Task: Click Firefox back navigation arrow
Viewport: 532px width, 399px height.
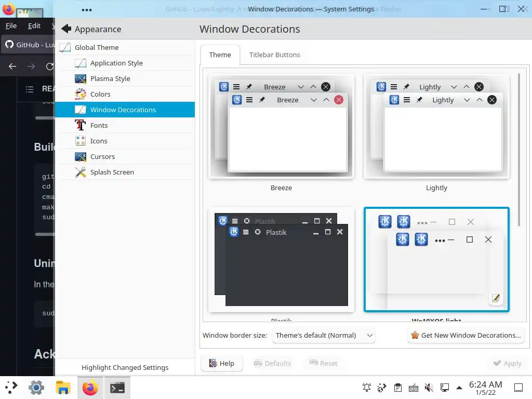Action: [12, 66]
